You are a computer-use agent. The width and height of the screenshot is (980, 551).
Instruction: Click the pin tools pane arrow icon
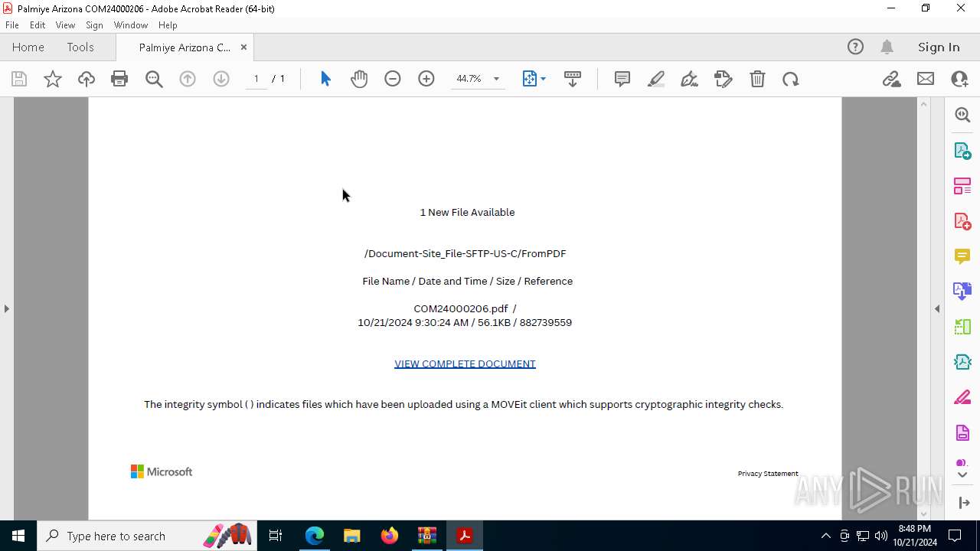(962, 502)
